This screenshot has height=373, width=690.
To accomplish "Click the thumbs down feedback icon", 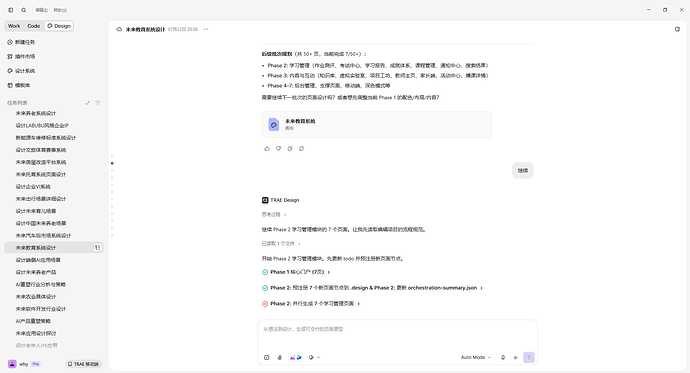I will (x=278, y=149).
